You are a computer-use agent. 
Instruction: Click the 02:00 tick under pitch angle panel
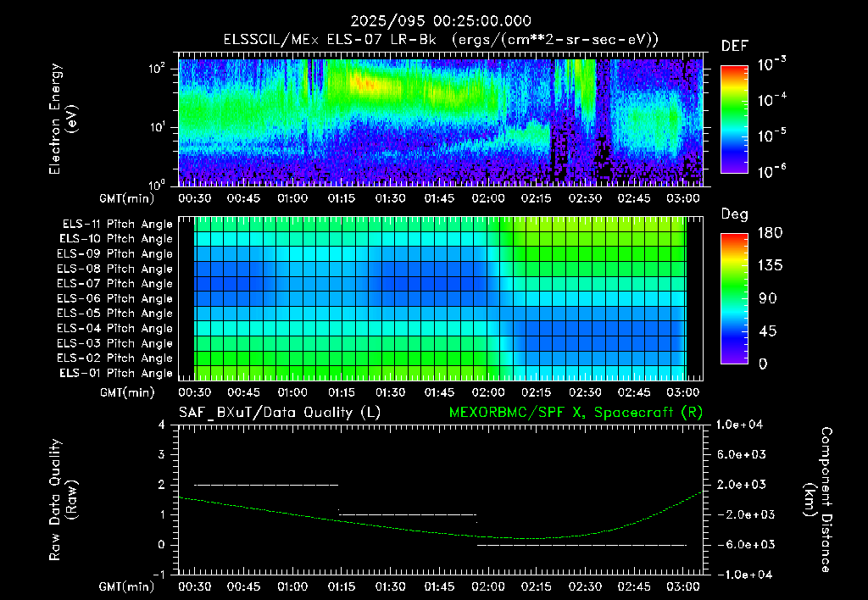click(x=488, y=392)
